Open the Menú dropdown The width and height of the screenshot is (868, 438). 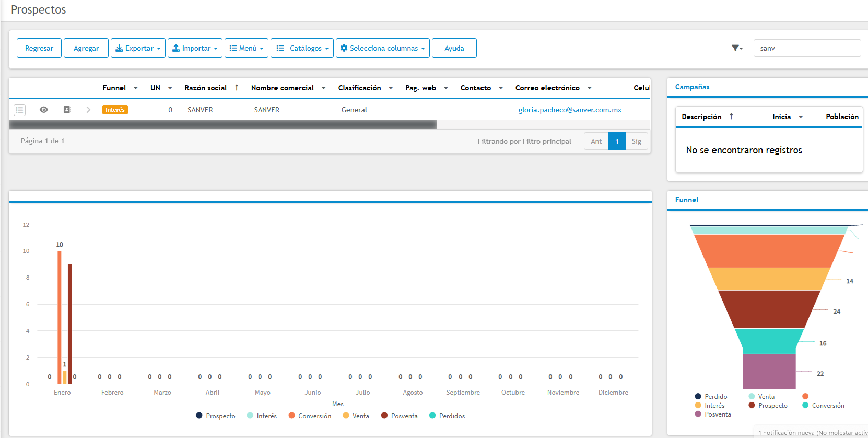click(x=247, y=48)
